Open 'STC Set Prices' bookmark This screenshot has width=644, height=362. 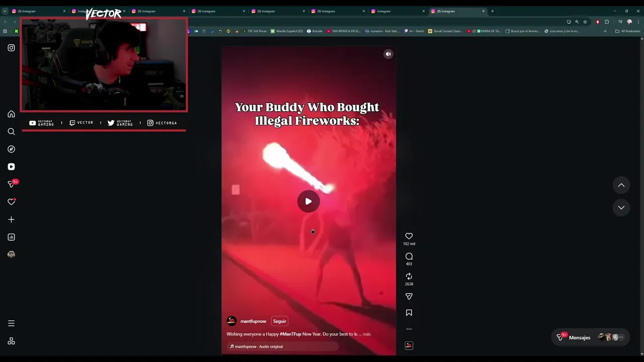pyautogui.click(x=255, y=31)
